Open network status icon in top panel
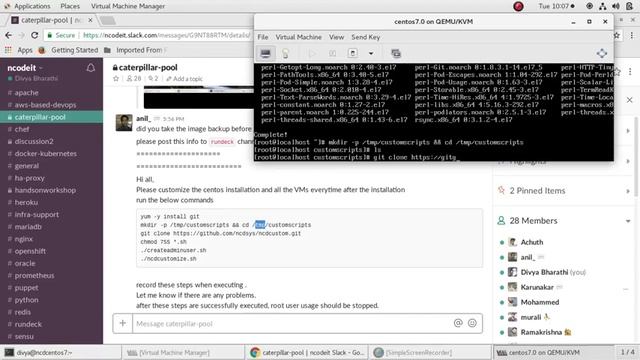The image size is (640, 360). click(603, 6)
